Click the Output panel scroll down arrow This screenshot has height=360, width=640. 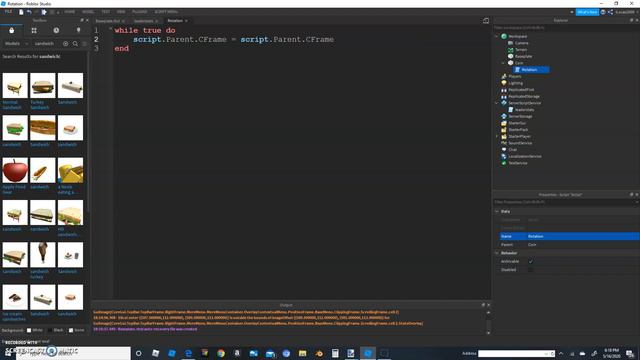(488, 333)
